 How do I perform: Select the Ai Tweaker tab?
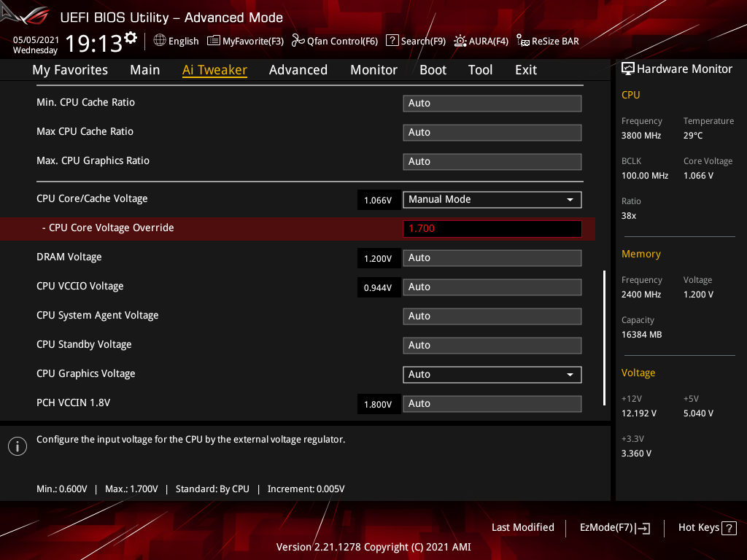click(214, 70)
